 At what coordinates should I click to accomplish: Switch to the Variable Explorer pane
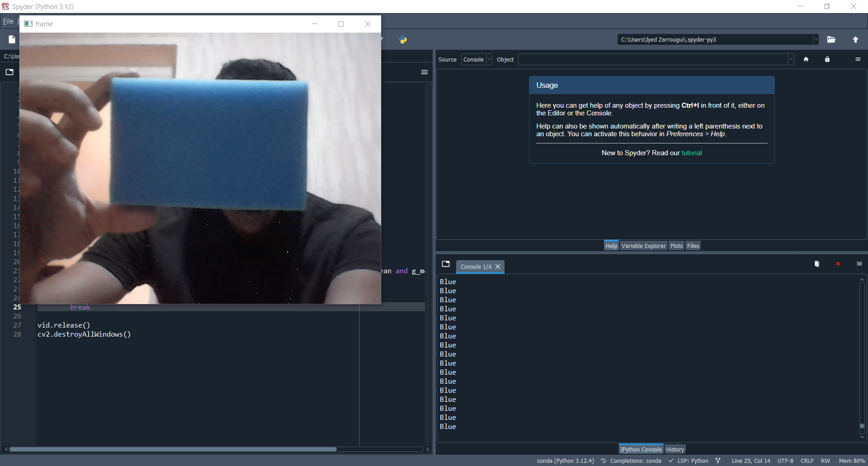643,245
